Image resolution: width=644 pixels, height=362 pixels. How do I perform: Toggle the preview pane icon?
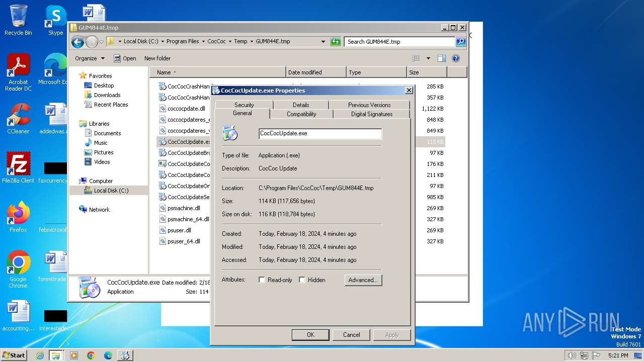tap(441, 58)
